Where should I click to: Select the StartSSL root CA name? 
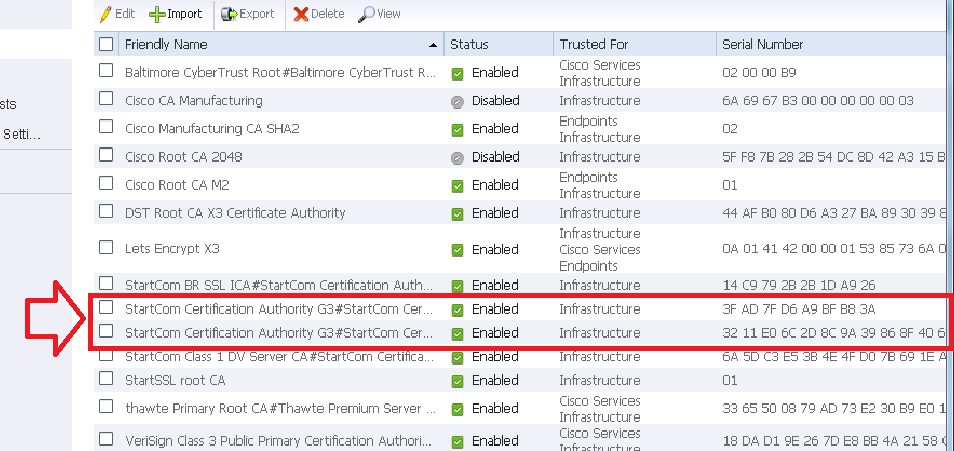[175, 380]
